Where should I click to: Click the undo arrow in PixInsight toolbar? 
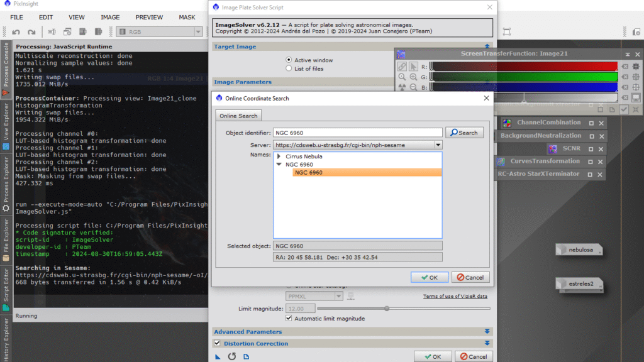(16, 31)
